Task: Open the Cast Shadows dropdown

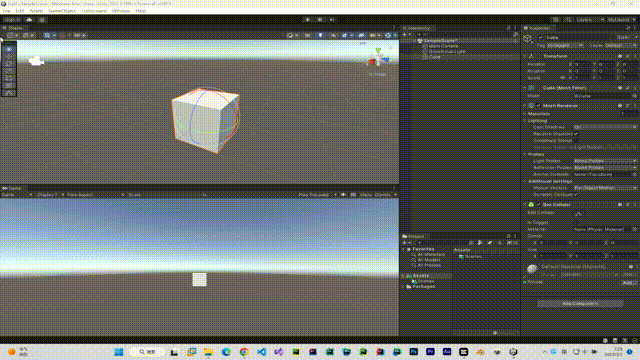Action: [x=605, y=127]
